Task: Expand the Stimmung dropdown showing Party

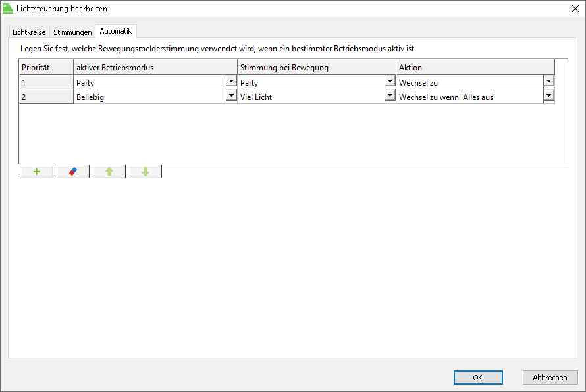Action: tap(389, 81)
